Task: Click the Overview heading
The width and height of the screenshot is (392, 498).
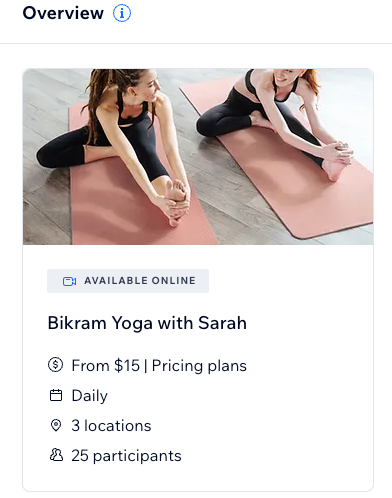Action: (x=63, y=13)
